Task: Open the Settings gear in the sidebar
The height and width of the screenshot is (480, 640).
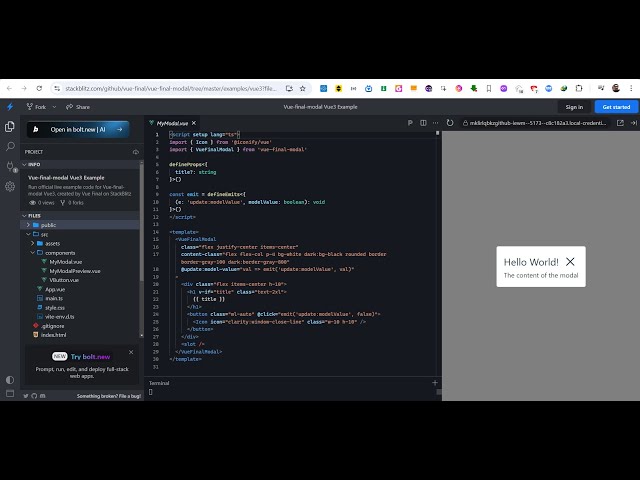Action: point(10,186)
